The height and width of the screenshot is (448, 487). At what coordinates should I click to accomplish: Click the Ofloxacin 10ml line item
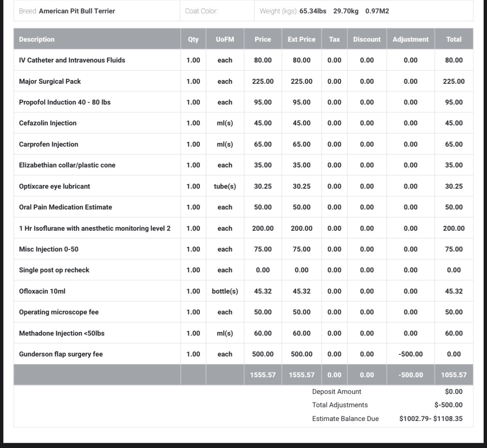(42, 291)
